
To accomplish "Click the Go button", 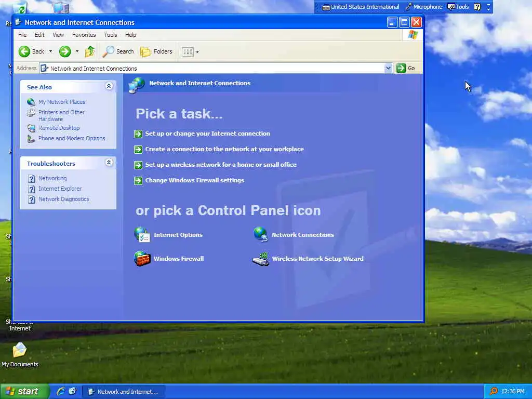I will pyautogui.click(x=406, y=68).
